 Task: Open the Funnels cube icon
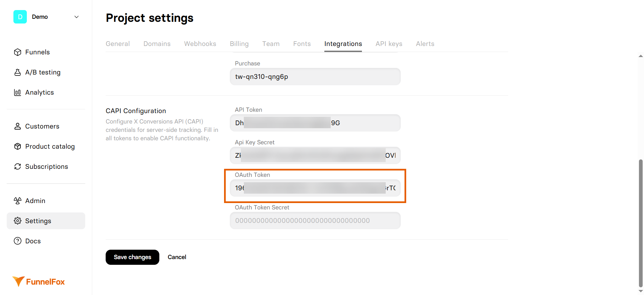17,52
